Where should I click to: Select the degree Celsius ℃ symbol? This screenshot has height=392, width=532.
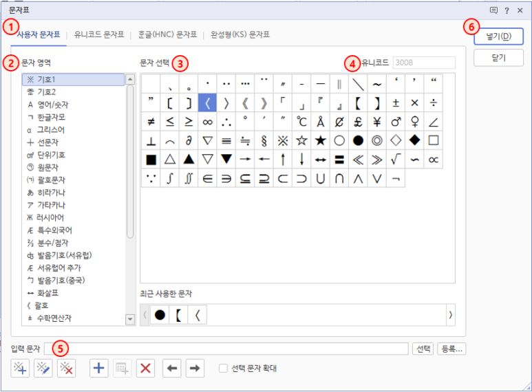(x=301, y=122)
